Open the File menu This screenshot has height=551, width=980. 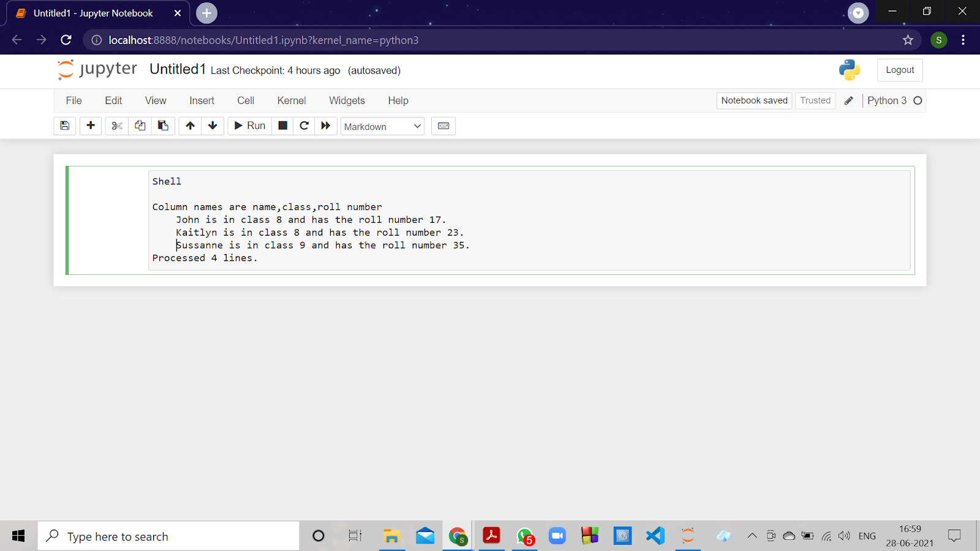pos(74,100)
